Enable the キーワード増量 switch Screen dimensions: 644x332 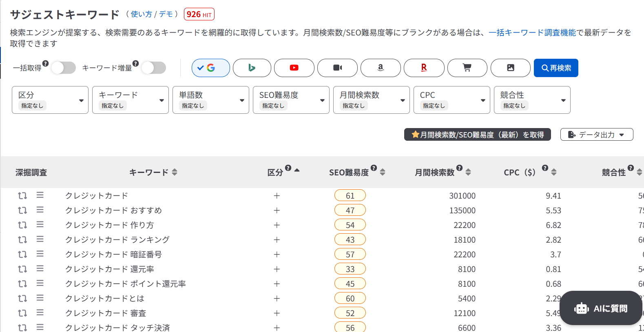pyautogui.click(x=154, y=68)
